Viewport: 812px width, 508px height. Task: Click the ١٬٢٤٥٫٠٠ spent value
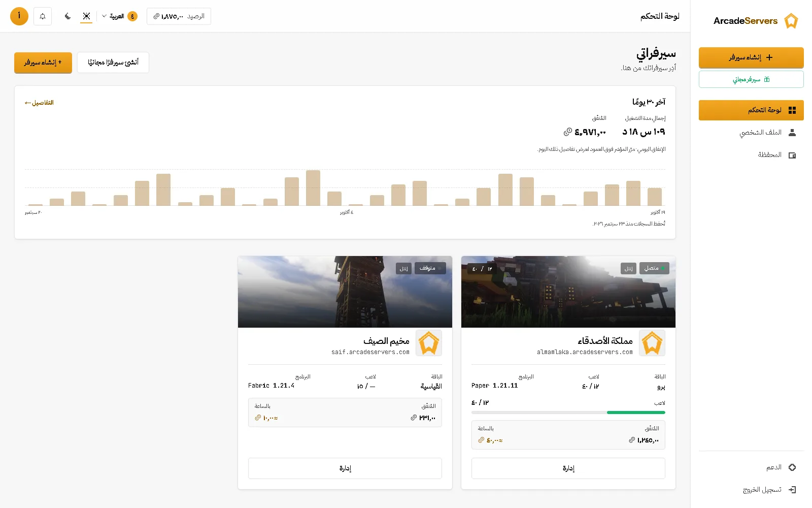pos(644,440)
